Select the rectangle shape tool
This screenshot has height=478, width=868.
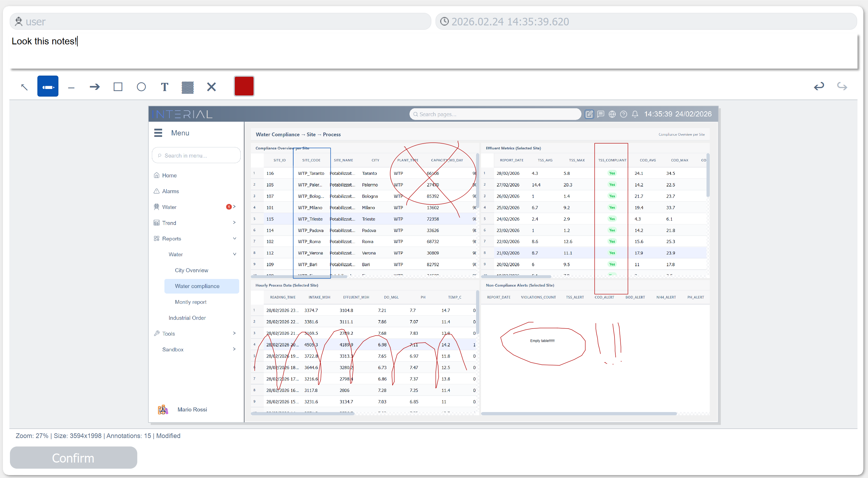(118, 86)
